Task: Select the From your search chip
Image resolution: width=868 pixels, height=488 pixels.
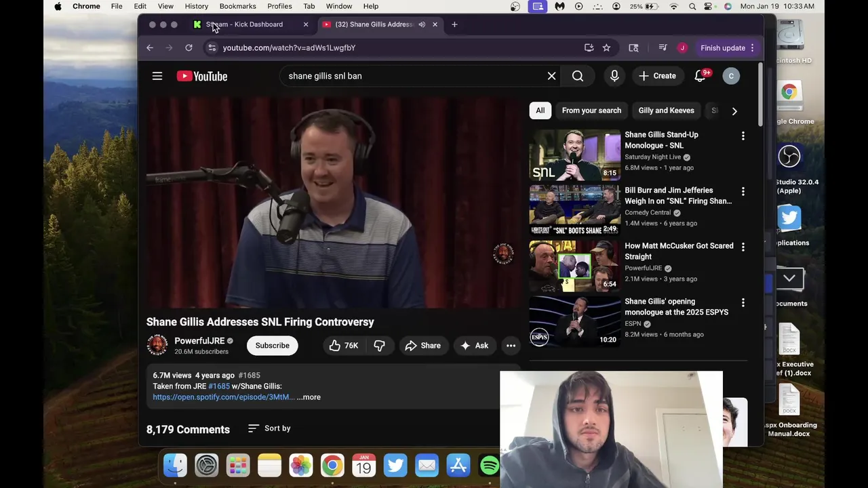Action: 591,110
